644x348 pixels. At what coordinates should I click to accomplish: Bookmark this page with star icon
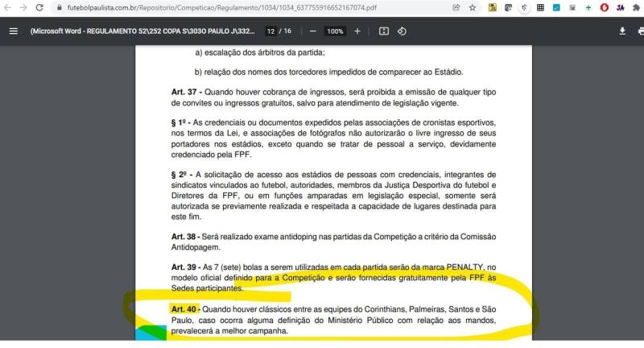[x=473, y=7]
